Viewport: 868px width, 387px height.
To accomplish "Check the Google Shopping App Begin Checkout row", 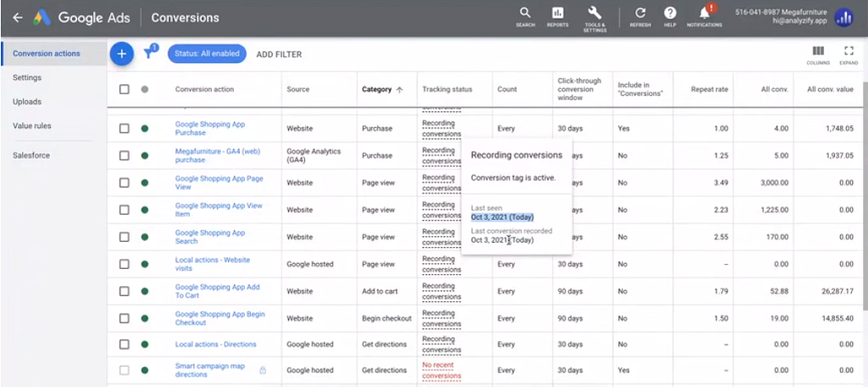I will [124, 318].
